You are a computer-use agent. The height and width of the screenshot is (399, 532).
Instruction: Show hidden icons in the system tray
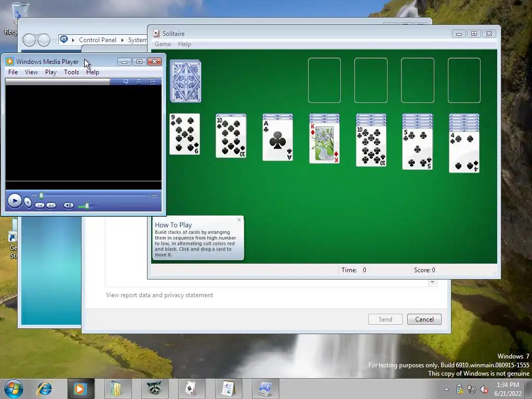tap(446, 389)
